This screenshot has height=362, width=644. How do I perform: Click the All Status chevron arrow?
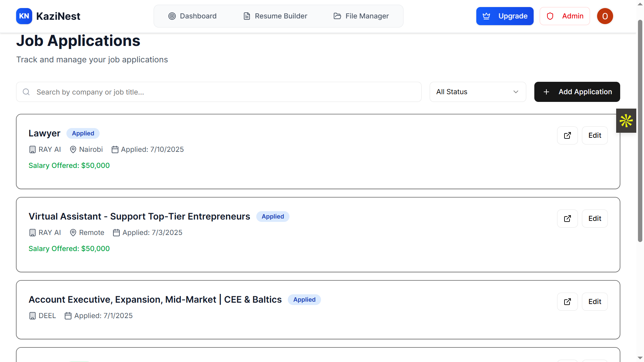(516, 92)
